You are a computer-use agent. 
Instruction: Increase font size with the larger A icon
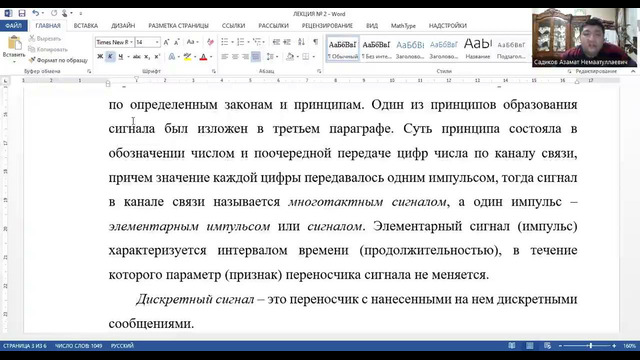(x=166, y=42)
